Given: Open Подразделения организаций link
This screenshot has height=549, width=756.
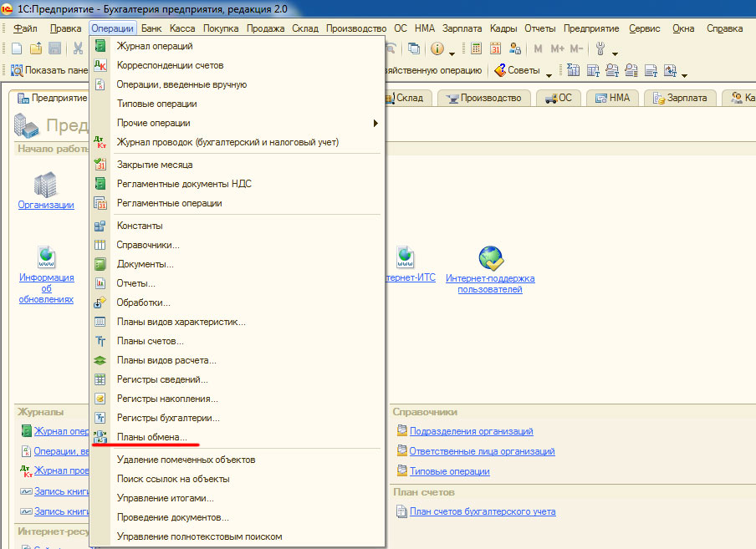Looking at the screenshot, I should click(471, 431).
